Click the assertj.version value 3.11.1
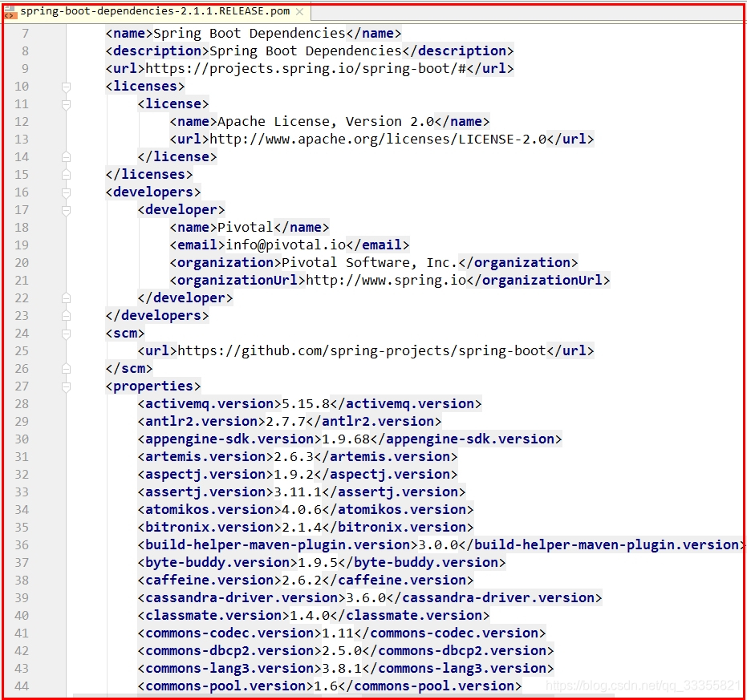This screenshot has width=747, height=700. pos(297,492)
